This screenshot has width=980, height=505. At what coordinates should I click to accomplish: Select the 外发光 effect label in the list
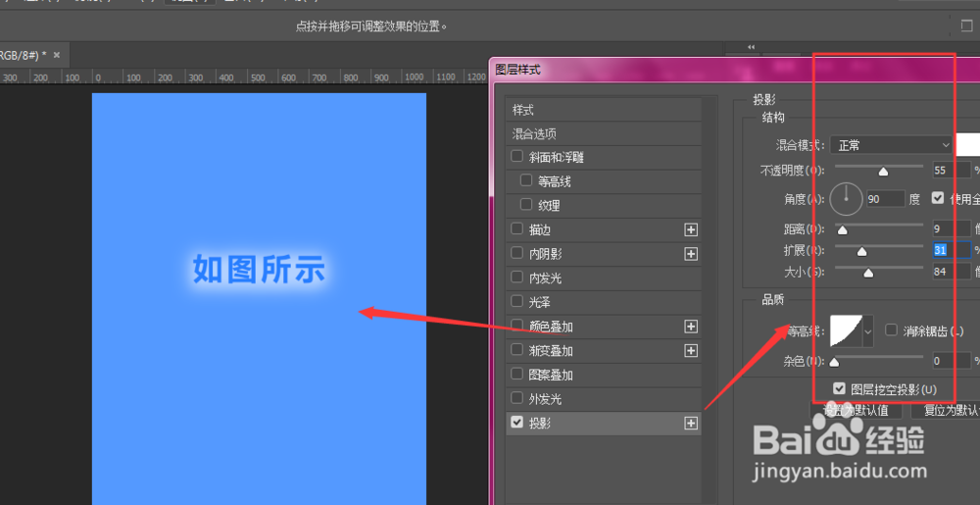click(x=546, y=399)
